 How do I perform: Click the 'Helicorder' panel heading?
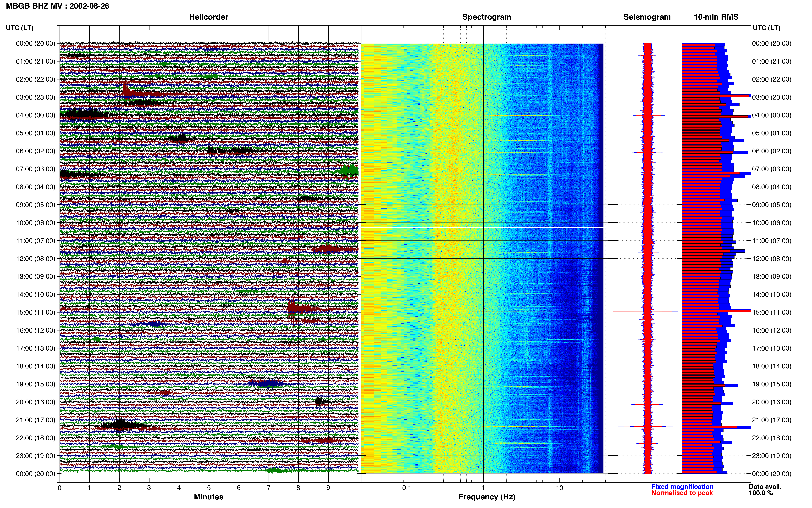click(x=209, y=17)
